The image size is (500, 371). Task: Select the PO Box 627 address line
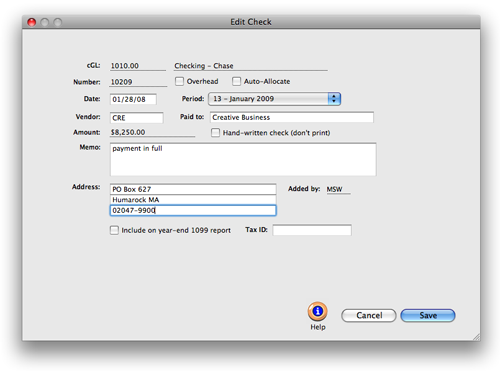pos(193,189)
